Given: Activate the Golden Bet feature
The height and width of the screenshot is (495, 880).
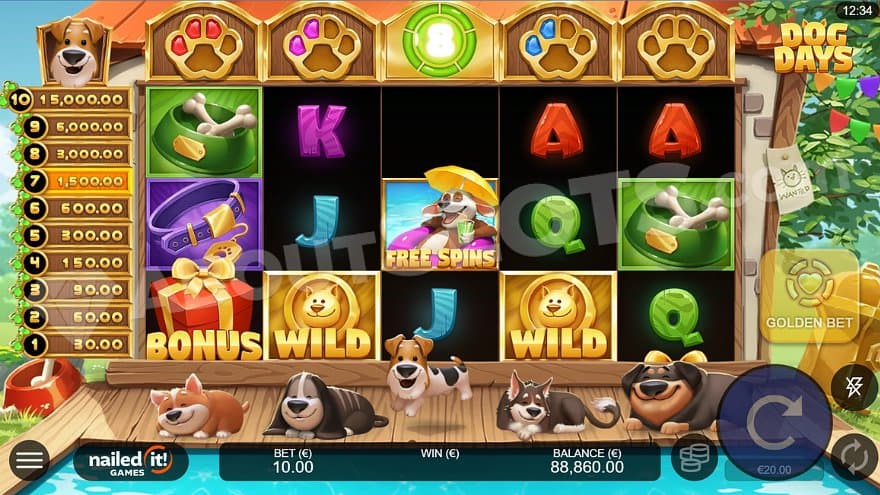Looking at the screenshot, I should 809,296.
